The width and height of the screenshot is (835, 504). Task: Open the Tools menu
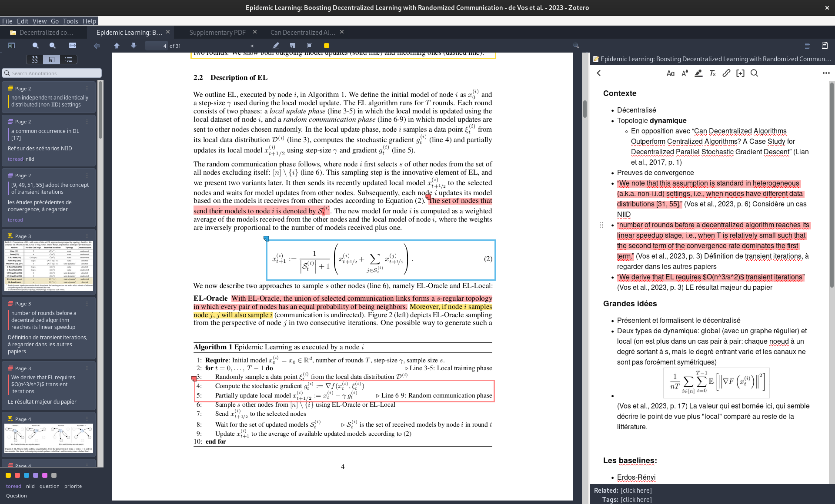70,21
